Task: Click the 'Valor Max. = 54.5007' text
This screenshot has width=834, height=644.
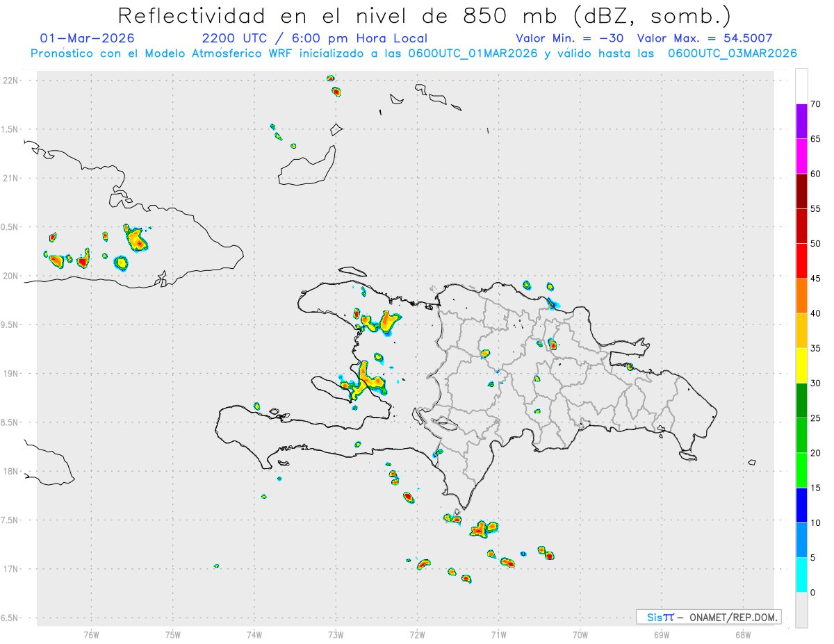Action: tap(705, 38)
